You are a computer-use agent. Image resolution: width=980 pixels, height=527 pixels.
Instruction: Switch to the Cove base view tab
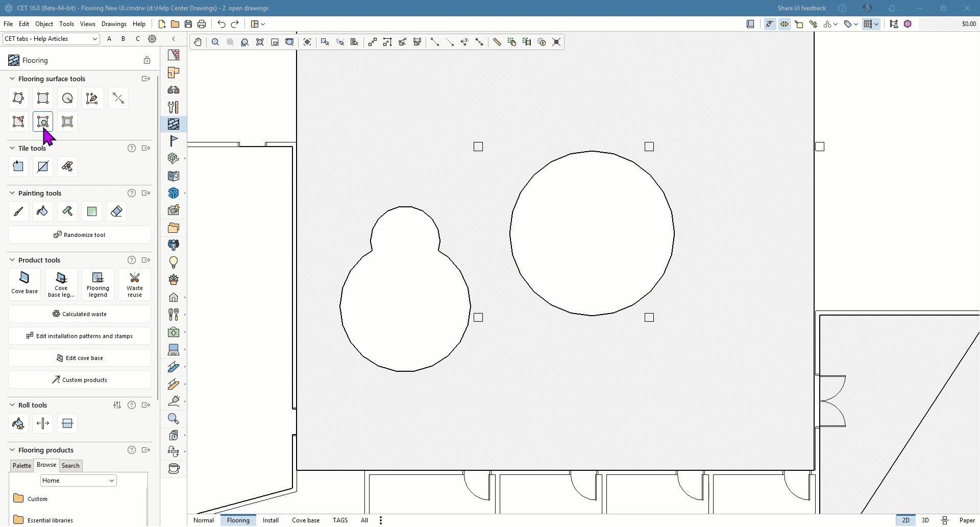pyautogui.click(x=306, y=520)
